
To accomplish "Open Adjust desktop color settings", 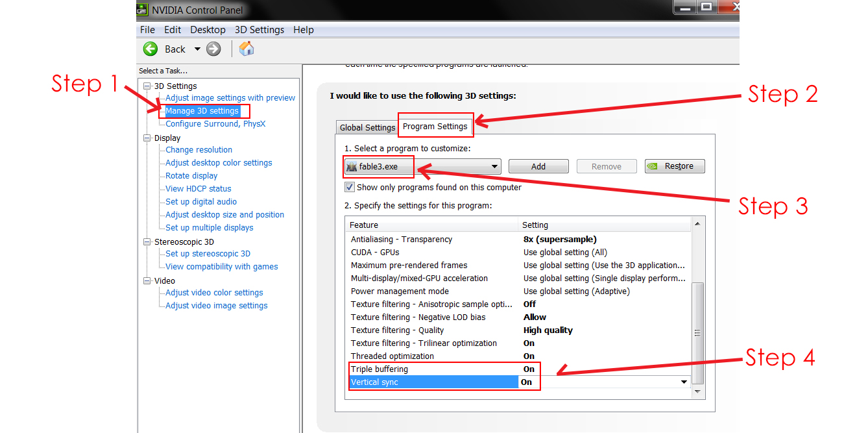I will (219, 163).
